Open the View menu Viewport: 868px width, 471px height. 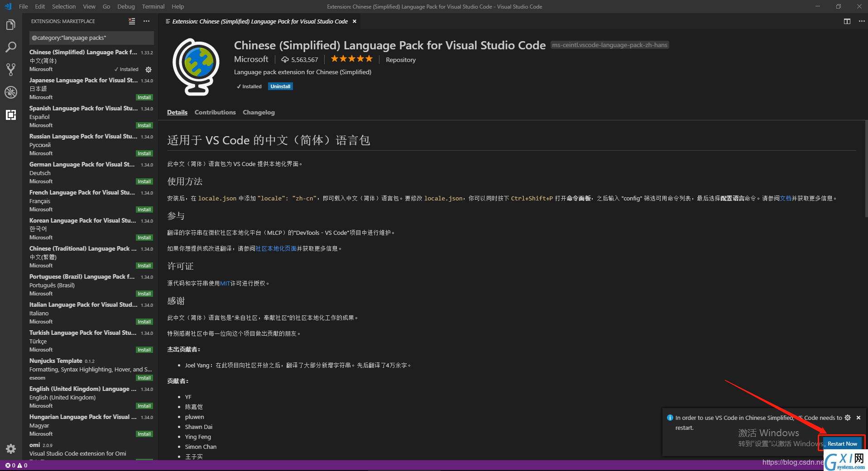(89, 6)
